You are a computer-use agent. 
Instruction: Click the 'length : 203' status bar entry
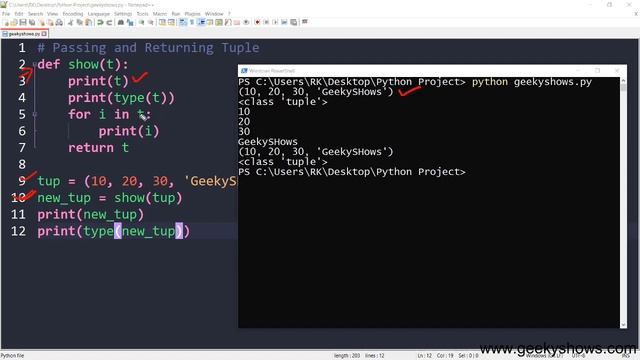(x=347, y=356)
